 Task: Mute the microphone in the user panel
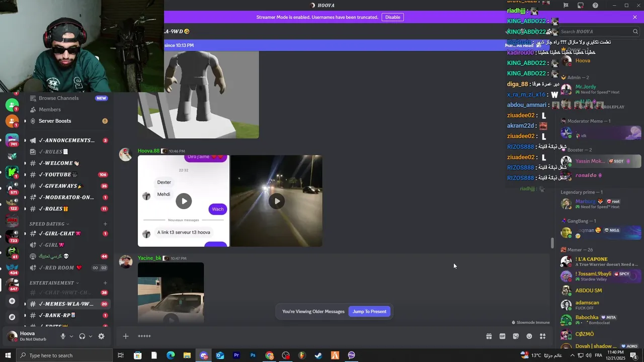pos(63,336)
